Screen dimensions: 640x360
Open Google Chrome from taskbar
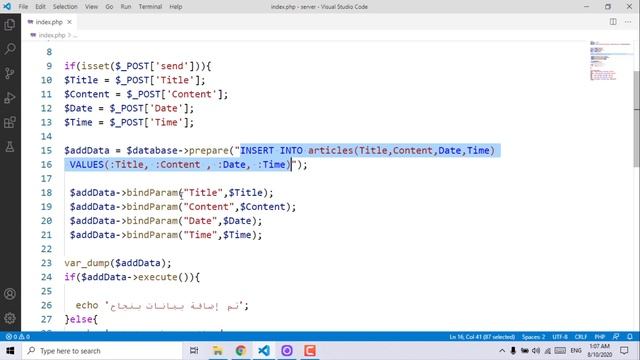(241, 351)
